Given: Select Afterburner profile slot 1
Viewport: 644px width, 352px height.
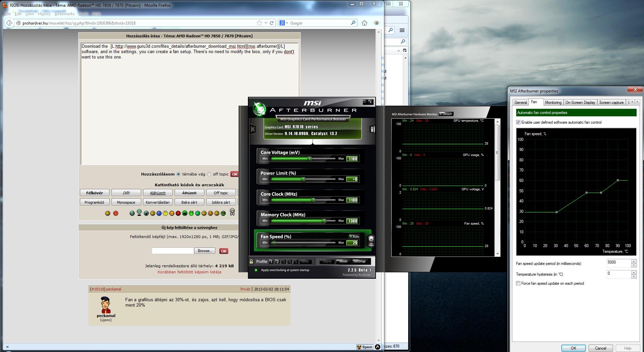Looking at the screenshot, I should point(271,262).
